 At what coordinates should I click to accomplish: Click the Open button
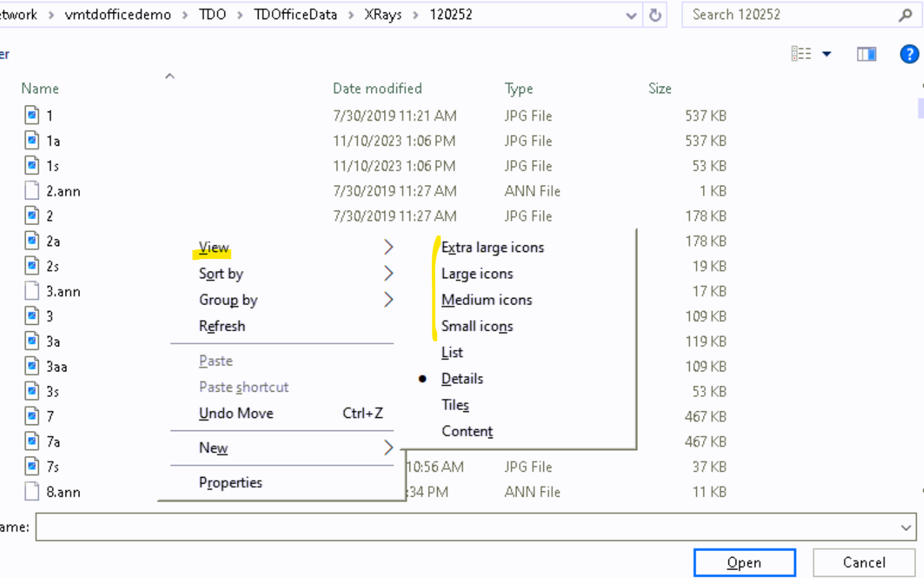tap(744, 562)
